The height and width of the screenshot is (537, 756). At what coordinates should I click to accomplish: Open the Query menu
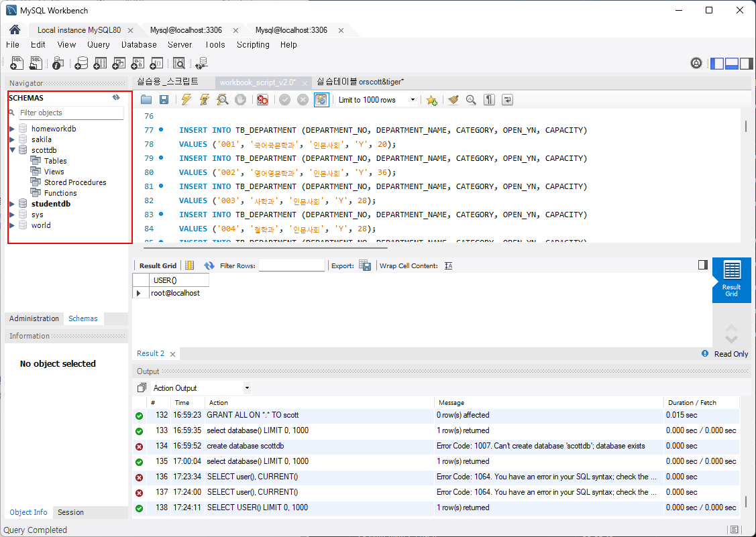(99, 45)
